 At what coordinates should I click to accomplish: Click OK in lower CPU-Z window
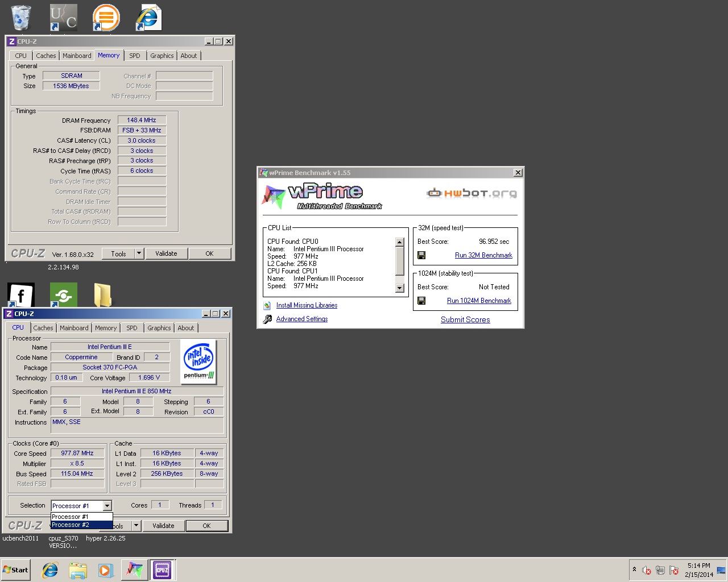[207, 526]
